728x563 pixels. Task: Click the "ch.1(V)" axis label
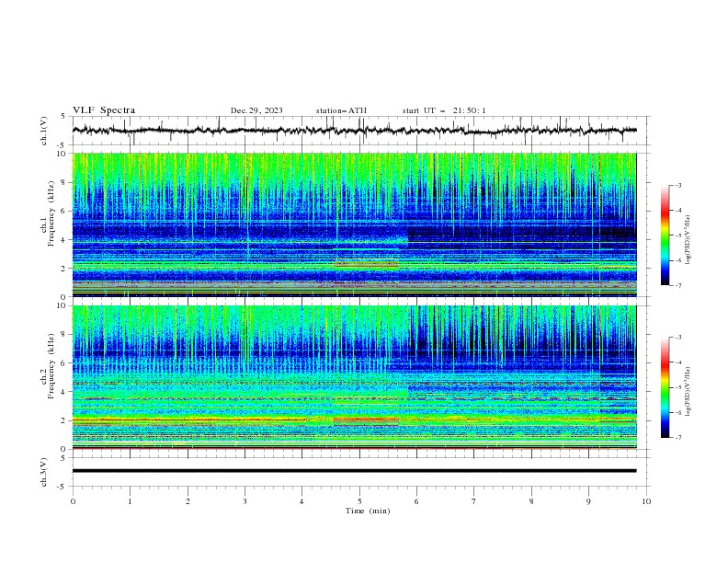point(44,131)
